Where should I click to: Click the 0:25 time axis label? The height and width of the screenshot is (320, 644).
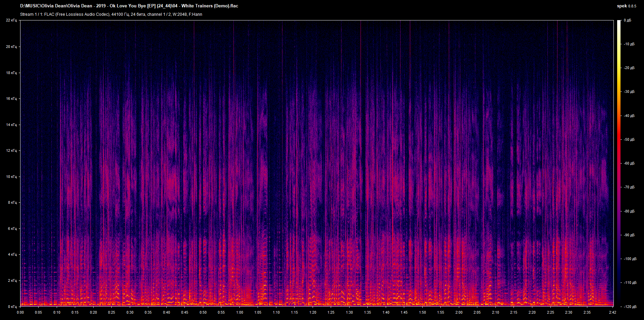pos(112,312)
